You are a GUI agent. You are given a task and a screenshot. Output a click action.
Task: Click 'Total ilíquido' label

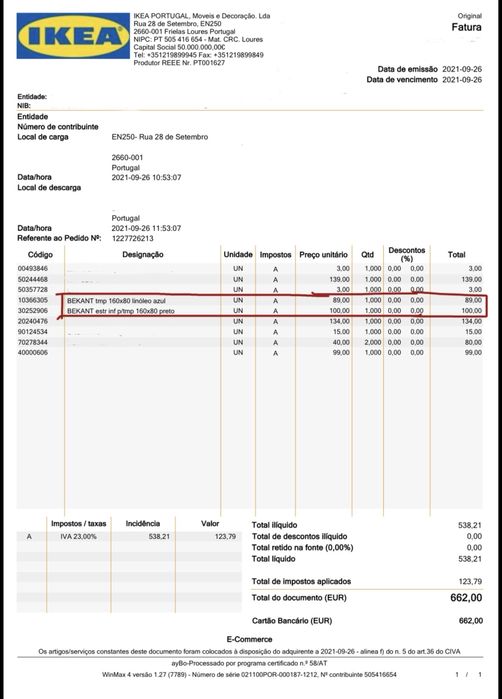[275, 525]
